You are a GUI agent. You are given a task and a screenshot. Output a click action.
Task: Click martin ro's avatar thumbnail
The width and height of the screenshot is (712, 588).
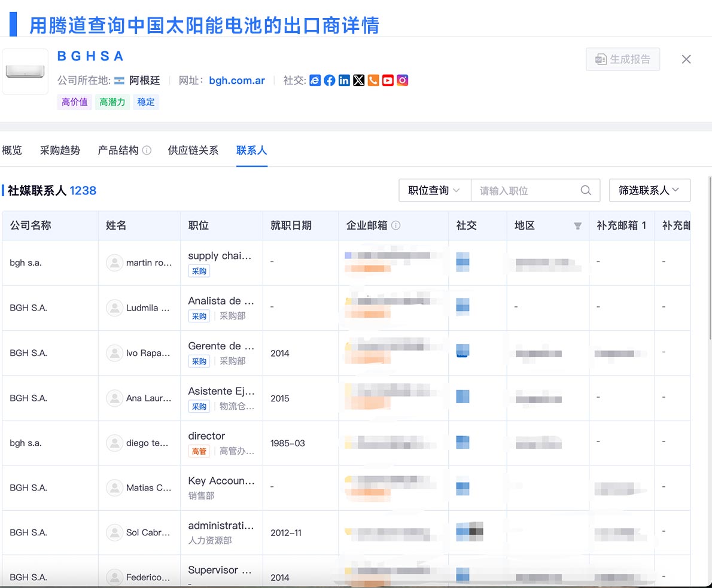(114, 262)
